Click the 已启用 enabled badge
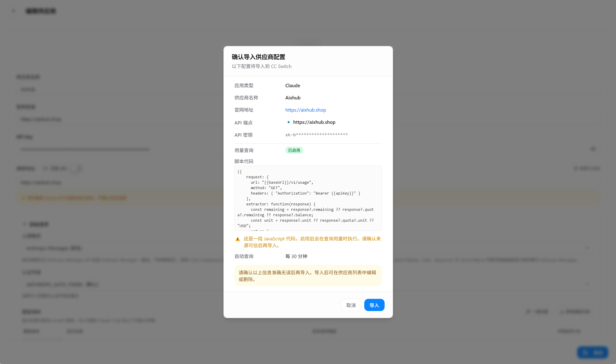The image size is (616, 364). point(294,150)
